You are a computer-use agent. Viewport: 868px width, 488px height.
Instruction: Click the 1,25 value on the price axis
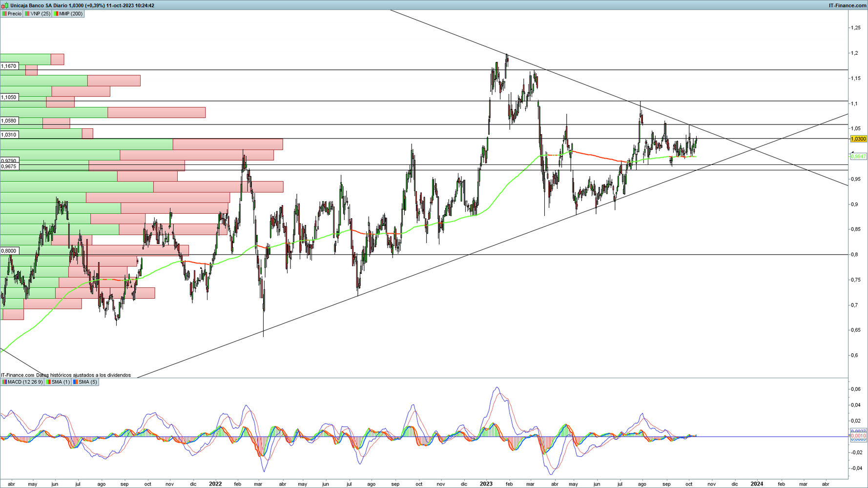pyautogui.click(x=855, y=28)
